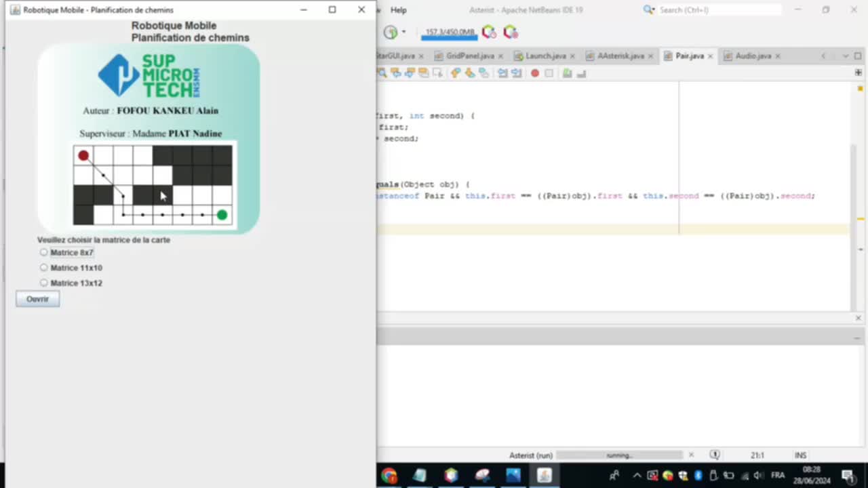
Task: Click the memory usage bar 157.3/450.0MB
Action: (x=449, y=32)
